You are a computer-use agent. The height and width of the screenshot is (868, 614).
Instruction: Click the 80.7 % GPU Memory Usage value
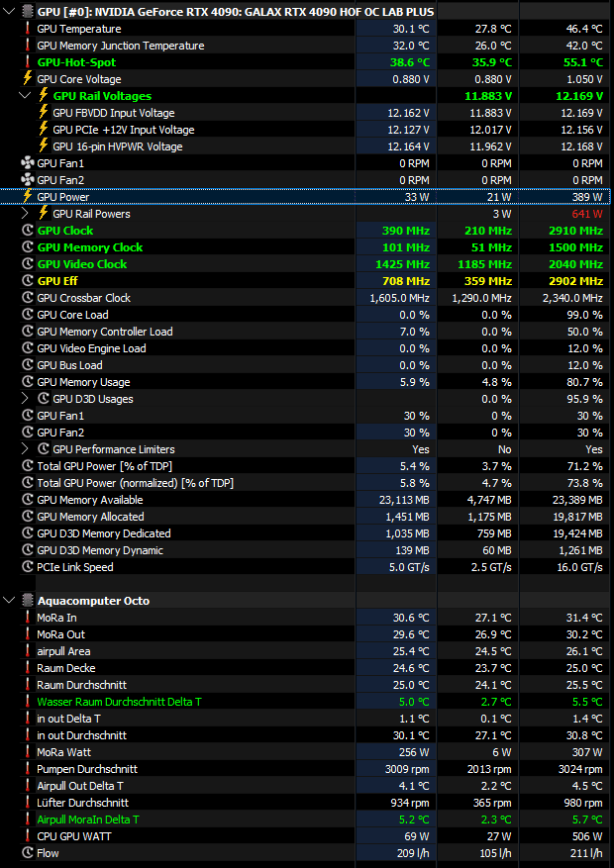(585, 382)
